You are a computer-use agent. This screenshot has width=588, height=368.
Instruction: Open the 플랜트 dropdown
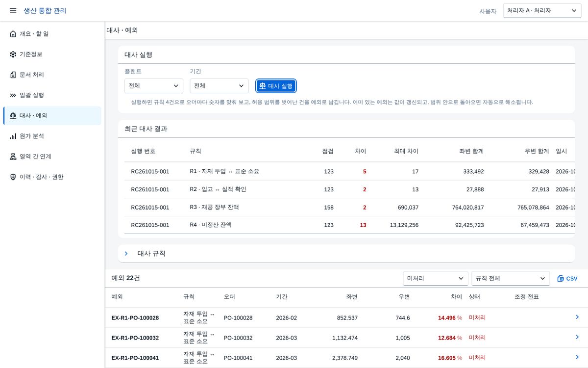pyautogui.click(x=154, y=86)
